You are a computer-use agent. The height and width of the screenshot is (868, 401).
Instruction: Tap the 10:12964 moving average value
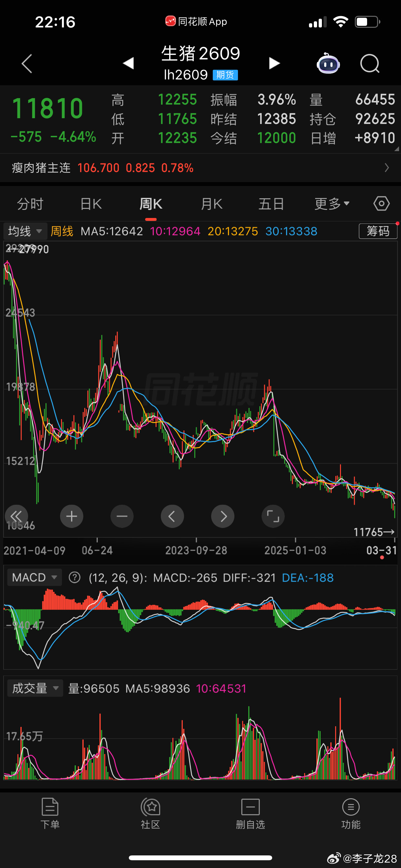tap(175, 231)
